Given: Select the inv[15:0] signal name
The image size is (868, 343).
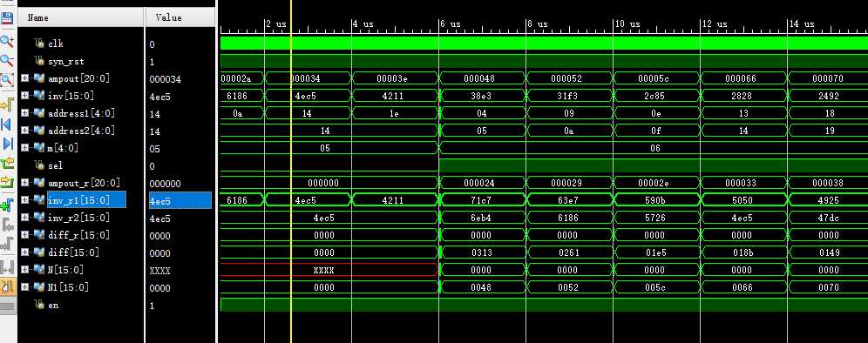Looking at the screenshot, I should coord(71,97).
